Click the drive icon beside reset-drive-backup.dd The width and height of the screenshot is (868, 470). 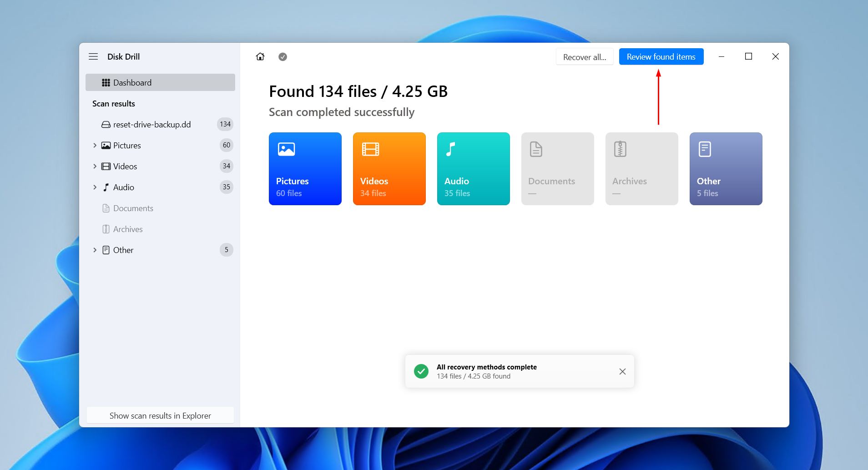106,124
